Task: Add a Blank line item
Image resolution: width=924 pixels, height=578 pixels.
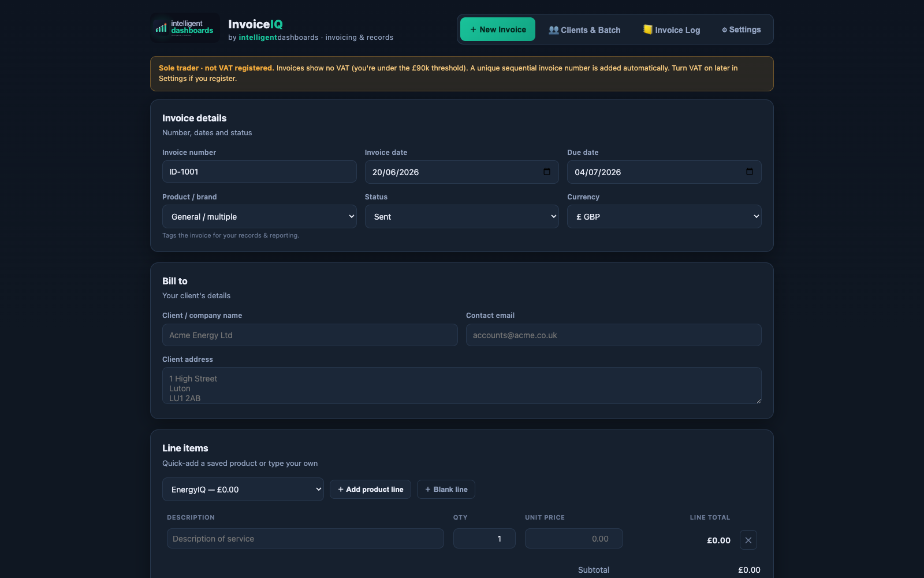Action: [x=446, y=490]
